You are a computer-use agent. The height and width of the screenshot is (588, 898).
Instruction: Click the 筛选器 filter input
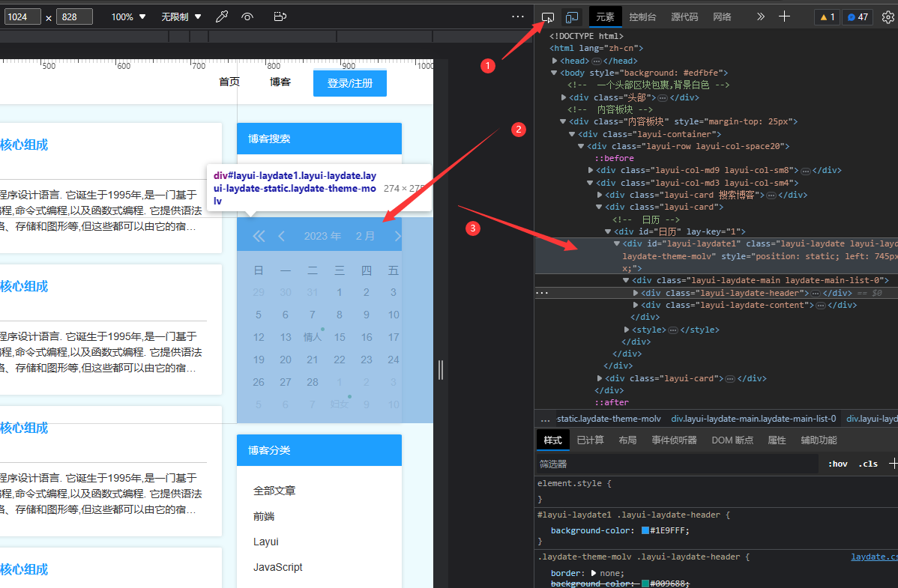tap(676, 464)
